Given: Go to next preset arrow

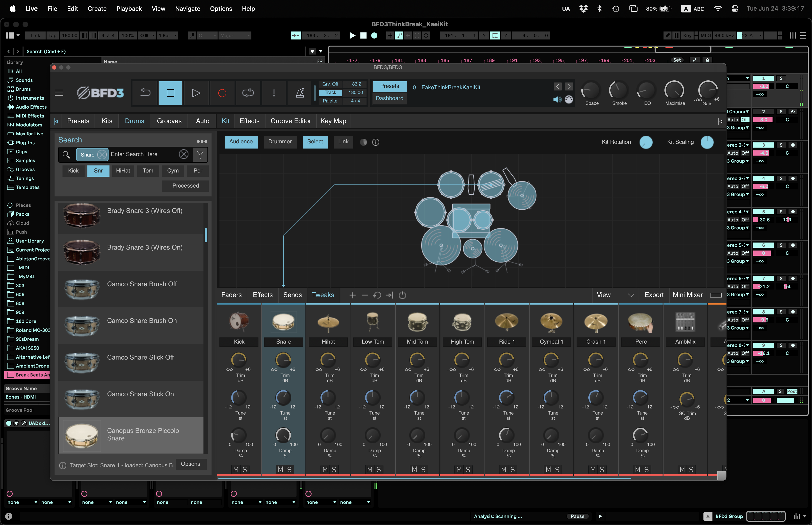Looking at the screenshot, I should (569, 86).
